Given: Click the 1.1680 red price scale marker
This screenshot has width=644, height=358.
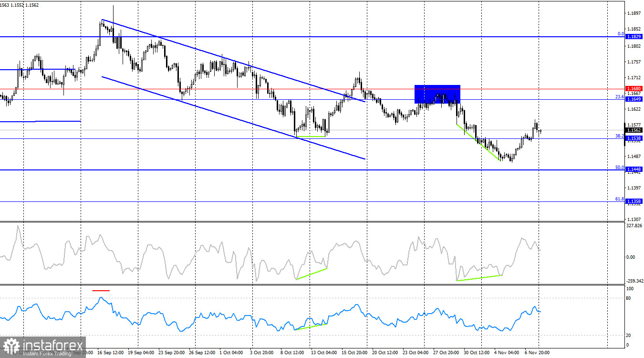Looking at the screenshot, I should point(634,89).
